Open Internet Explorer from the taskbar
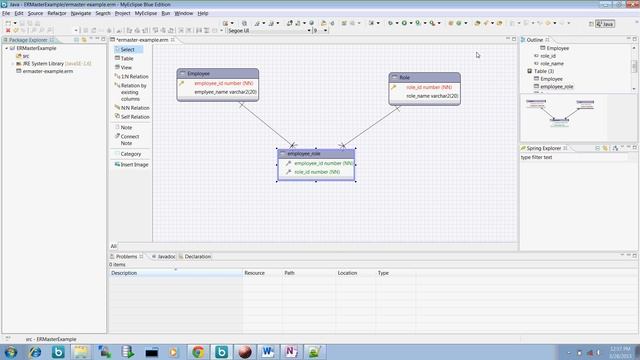Image resolution: width=640 pixels, height=360 pixels. click(x=35, y=352)
